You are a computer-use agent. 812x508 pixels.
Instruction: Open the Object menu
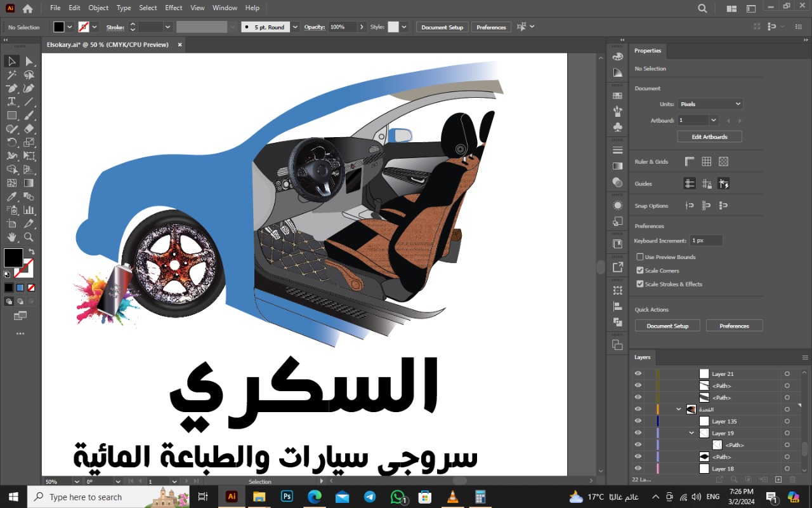(98, 8)
